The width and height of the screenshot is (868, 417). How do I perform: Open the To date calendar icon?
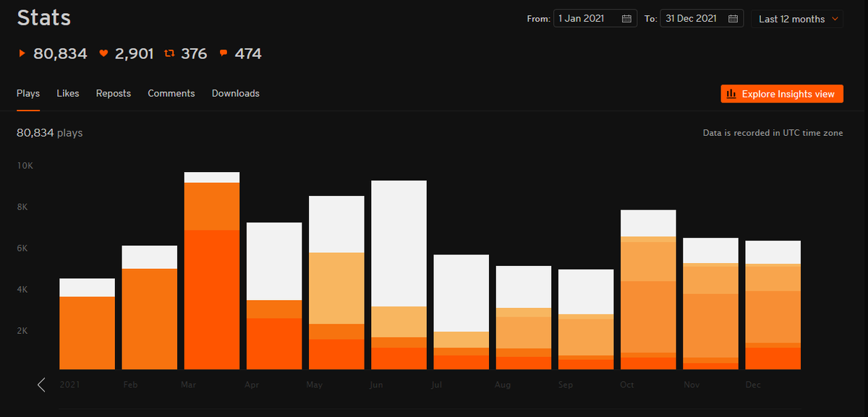(x=733, y=19)
